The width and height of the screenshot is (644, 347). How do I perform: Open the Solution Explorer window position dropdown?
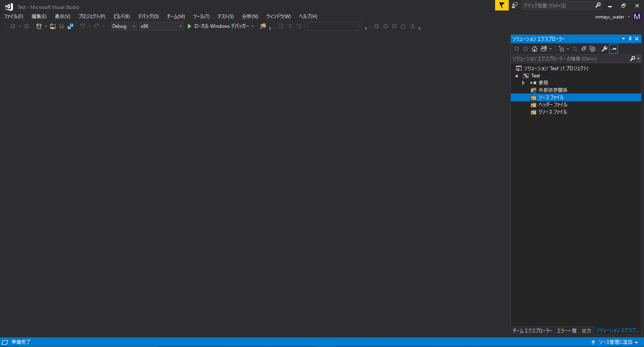[623, 39]
